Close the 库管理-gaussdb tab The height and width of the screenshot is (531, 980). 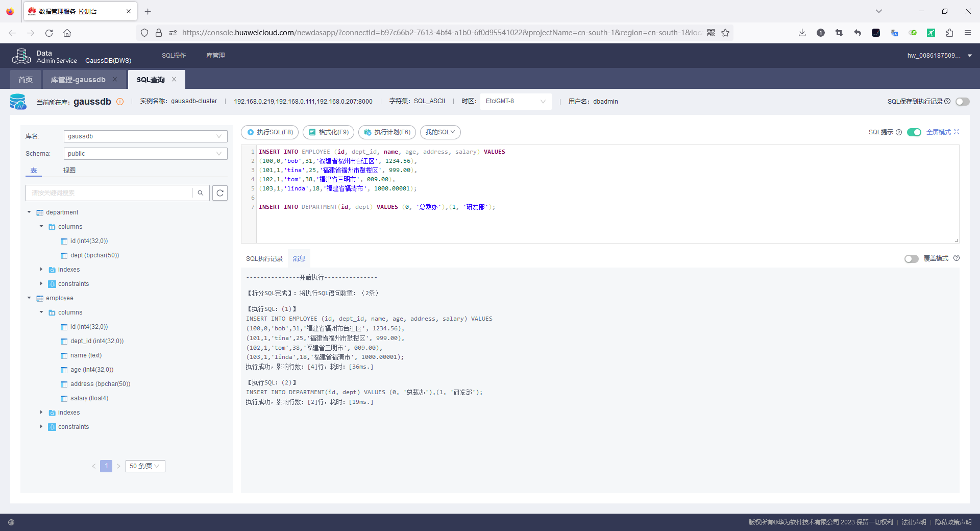115,79
